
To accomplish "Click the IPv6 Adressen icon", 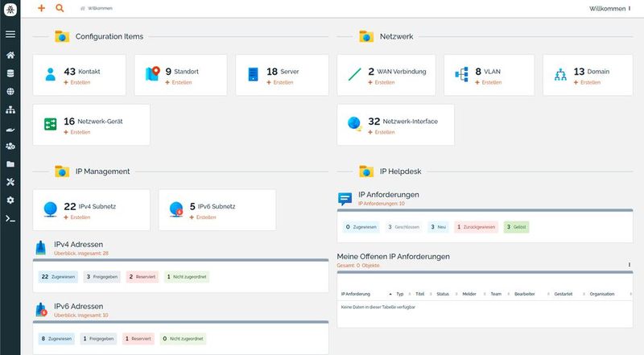I will pos(41,310).
